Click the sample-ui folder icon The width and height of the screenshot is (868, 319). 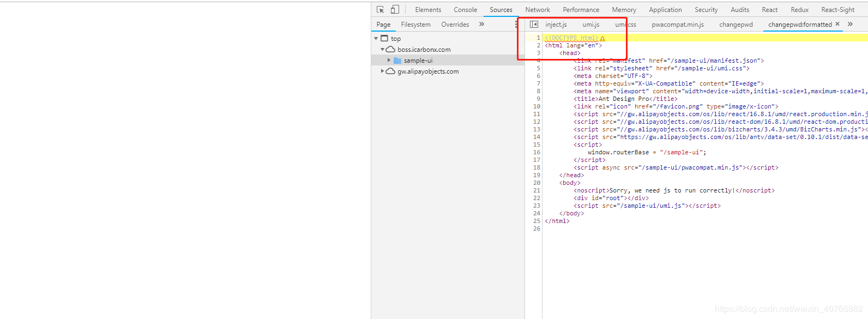(397, 61)
